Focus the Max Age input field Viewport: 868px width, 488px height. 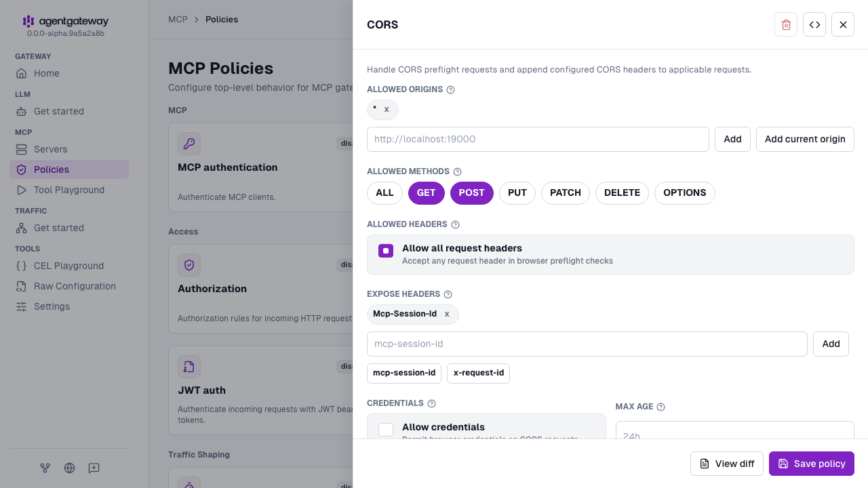pos(734,430)
